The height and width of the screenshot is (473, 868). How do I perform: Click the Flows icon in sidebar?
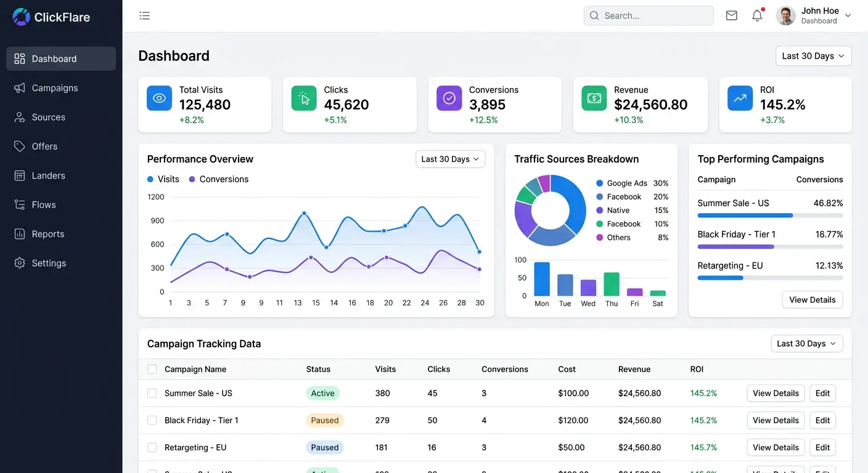(20, 204)
